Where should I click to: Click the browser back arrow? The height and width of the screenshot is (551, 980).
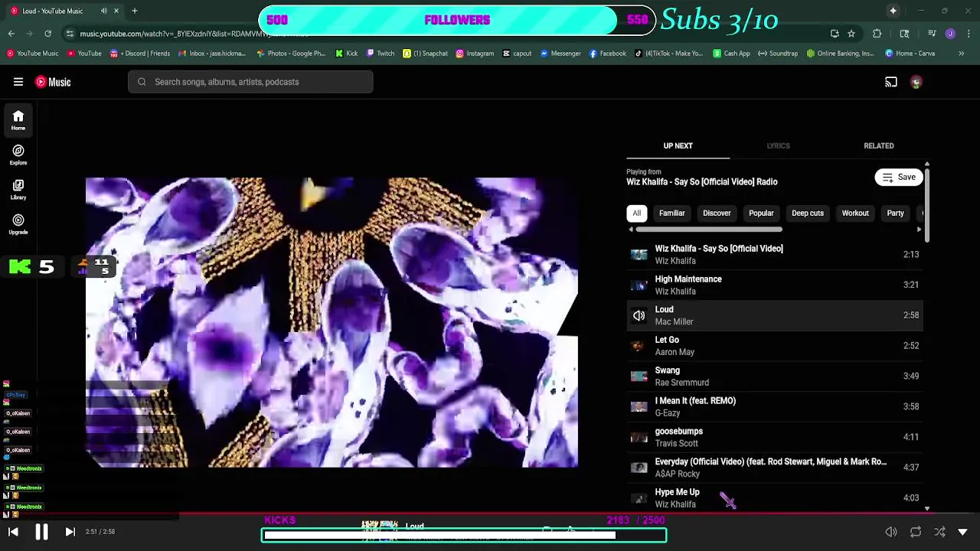point(11,34)
